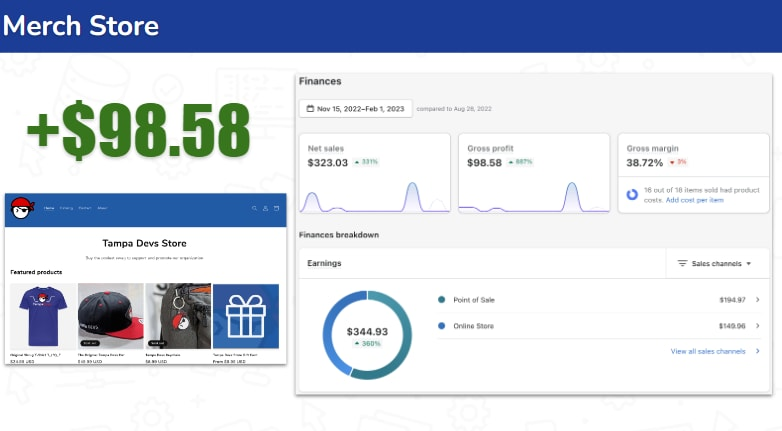Open the About menu item in store
Image resolution: width=782 pixels, height=431 pixels.
click(x=102, y=208)
